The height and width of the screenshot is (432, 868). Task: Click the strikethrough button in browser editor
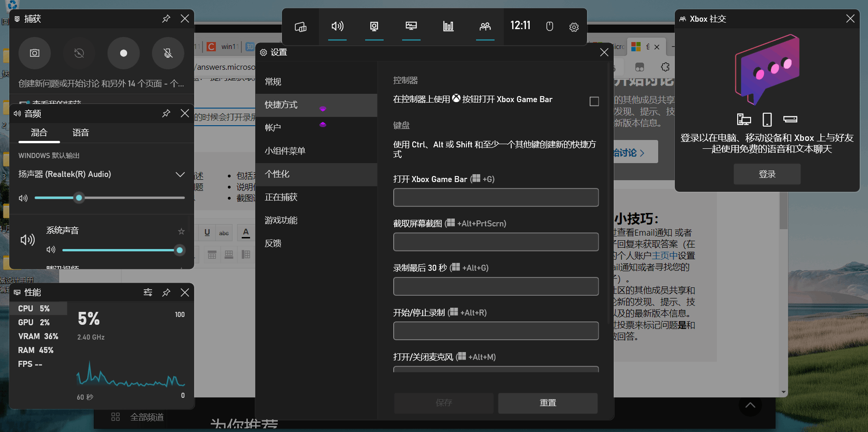click(224, 233)
